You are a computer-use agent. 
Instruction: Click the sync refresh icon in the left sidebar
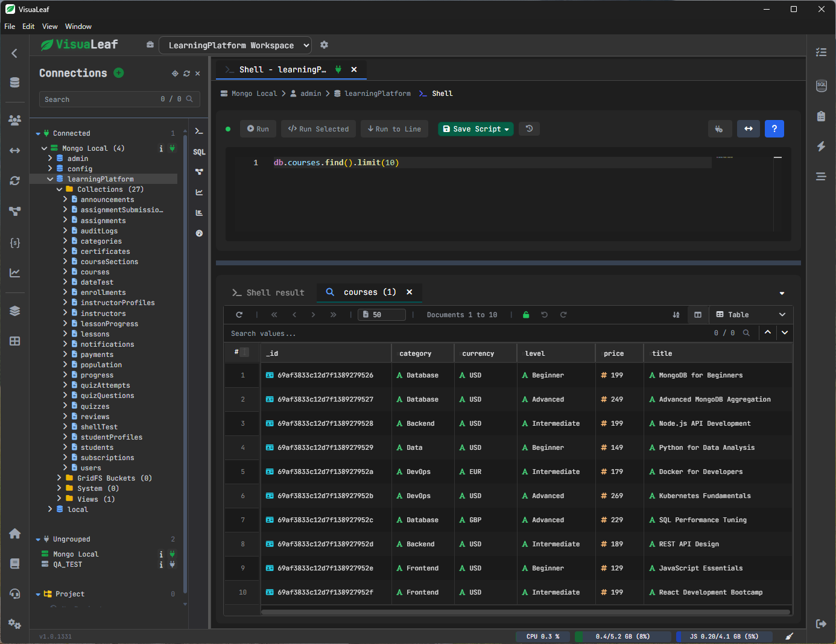pos(15,181)
